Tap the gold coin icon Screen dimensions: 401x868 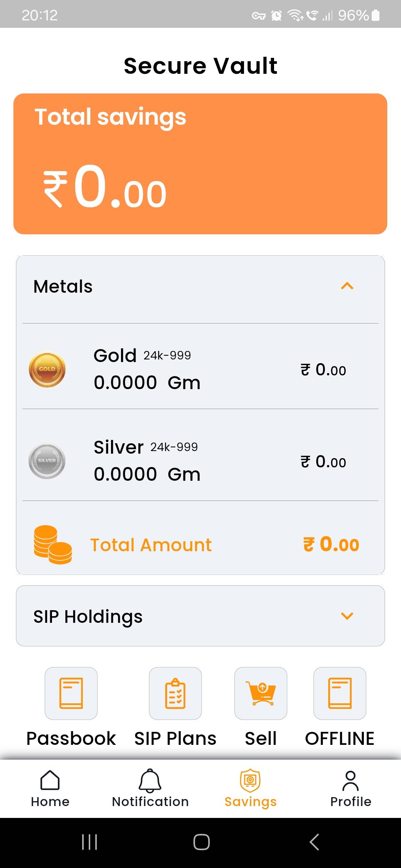47,369
